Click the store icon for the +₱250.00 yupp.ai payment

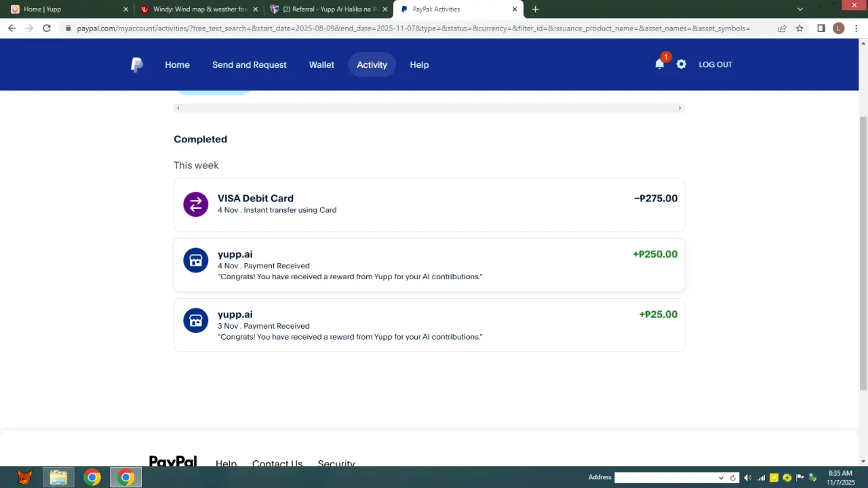click(x=196, y=260)
